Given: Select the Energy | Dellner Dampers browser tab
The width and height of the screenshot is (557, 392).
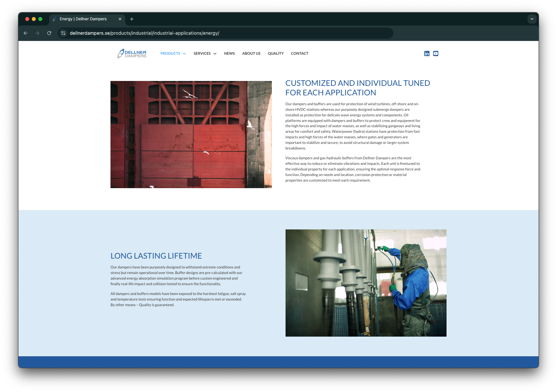Looking at the screenshot, I should (83, 19).
